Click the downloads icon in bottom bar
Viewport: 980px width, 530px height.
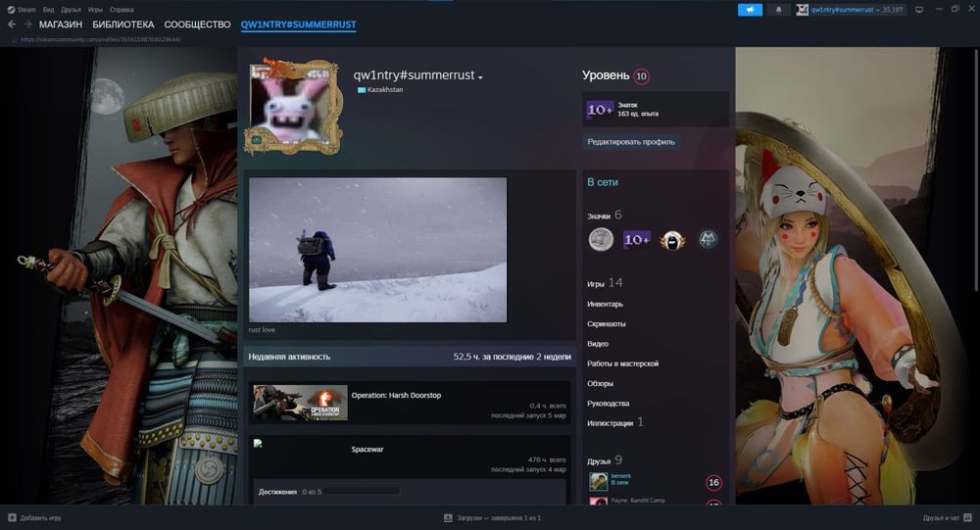click(448, 517)
